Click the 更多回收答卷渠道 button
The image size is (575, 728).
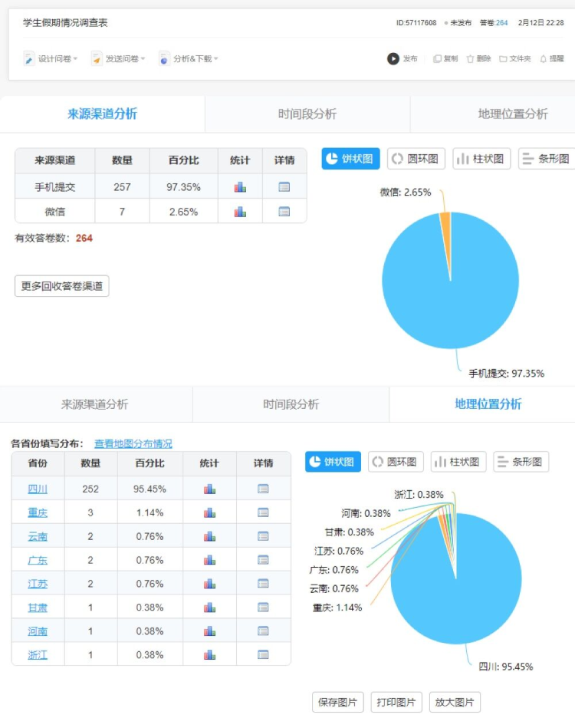62,286
